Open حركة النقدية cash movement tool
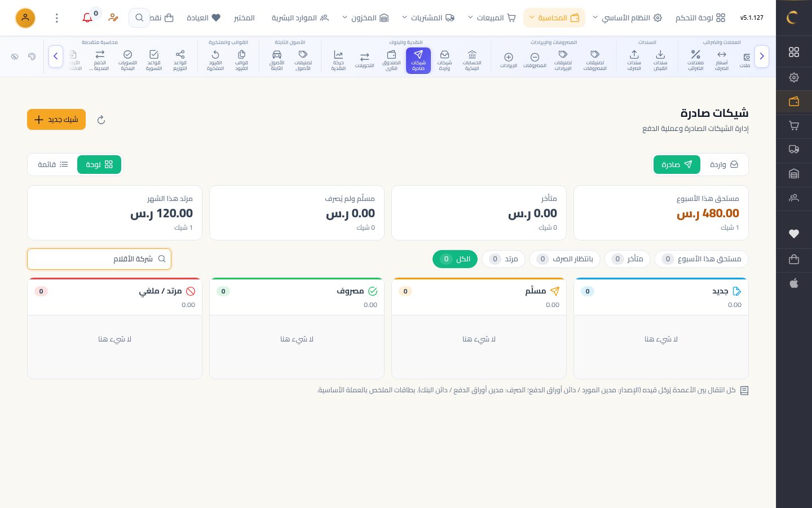Image resolution: width=812 pixels, height=508 pixels. tap(338, 60)
